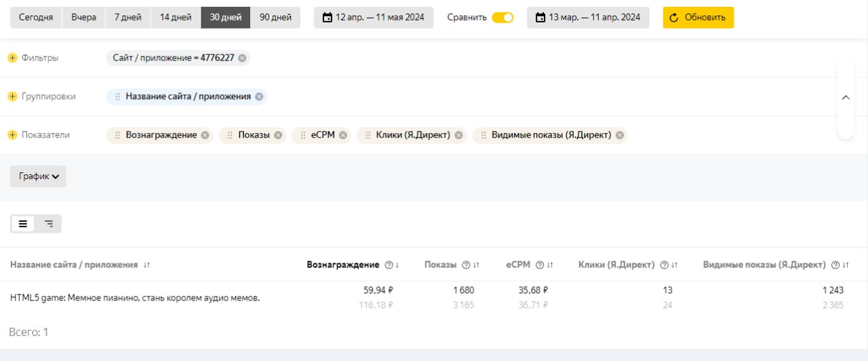Collapse the filters panel with chevron
Image resolution: width=868 pixels, height=361 pixels.
(846, 97)
